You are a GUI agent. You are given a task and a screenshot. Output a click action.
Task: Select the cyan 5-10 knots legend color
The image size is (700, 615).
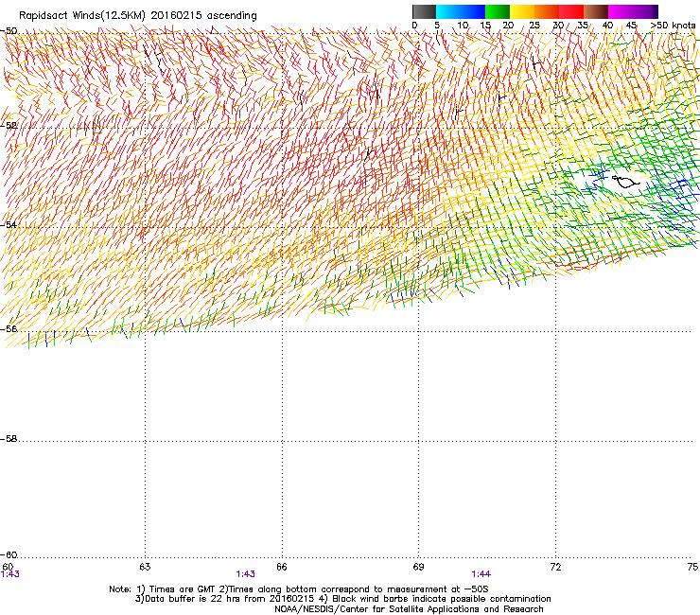tap(448, 11)
